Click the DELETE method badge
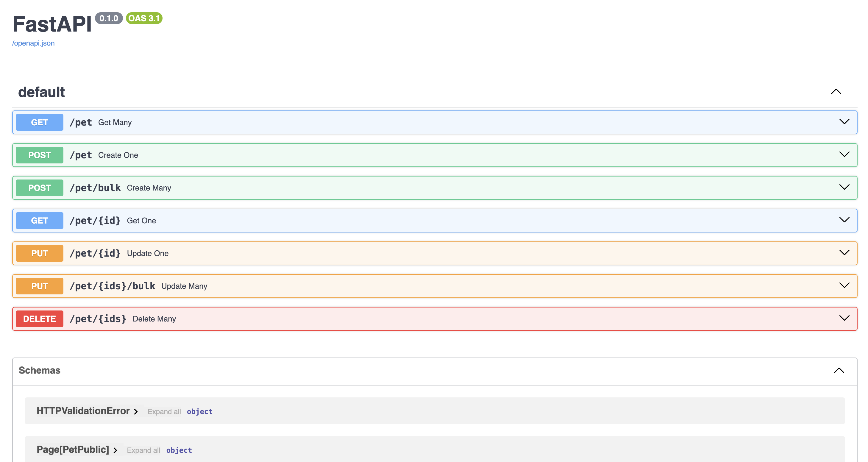The width and height of the screenshot is (868, 462). tap(39, 319)
